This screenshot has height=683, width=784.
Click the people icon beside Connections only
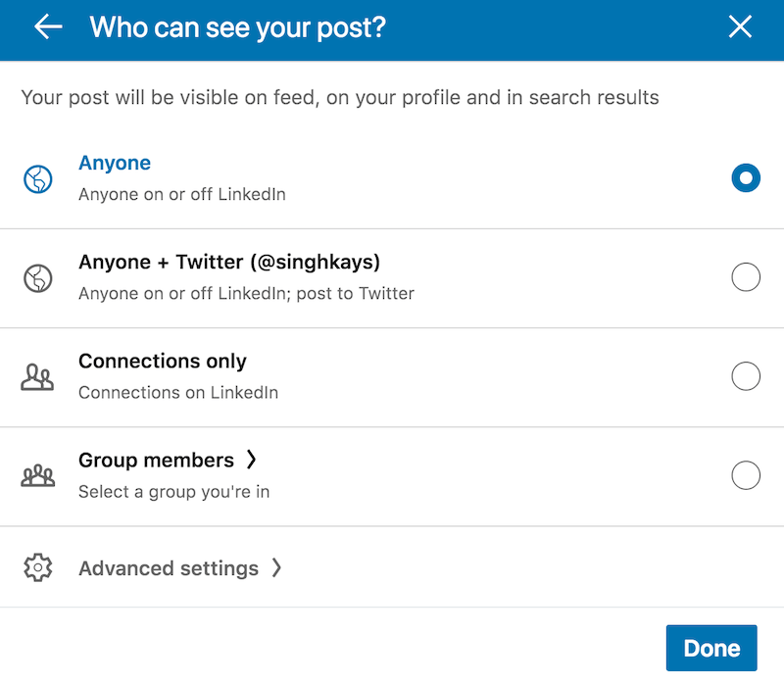tap(37, 376)
